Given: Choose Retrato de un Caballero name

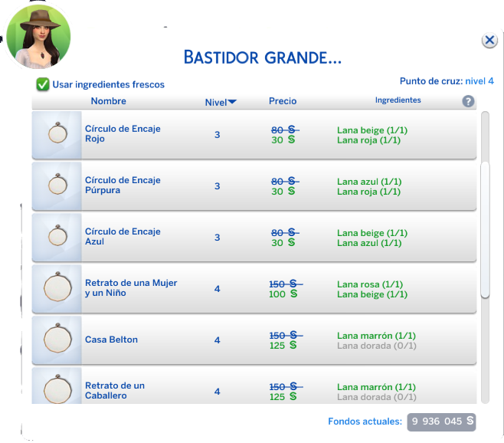Looking at the screenshot, I should pos(115,390).
